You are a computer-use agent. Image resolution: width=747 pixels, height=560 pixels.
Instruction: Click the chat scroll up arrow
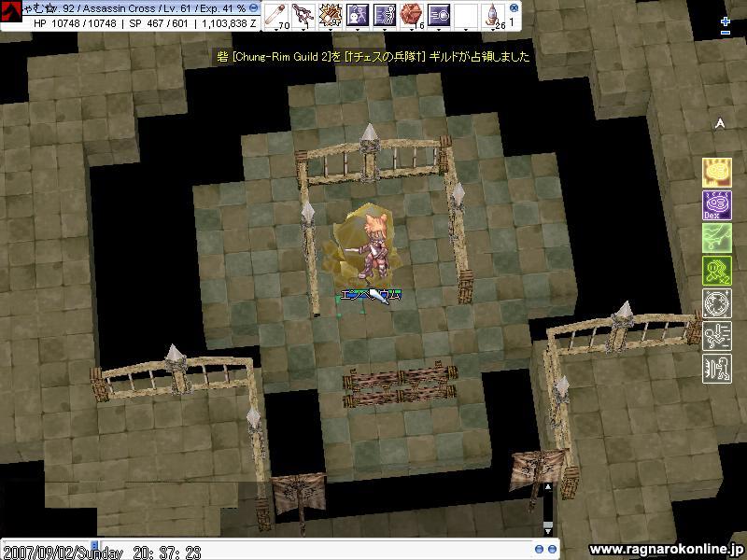click(547, 487)
